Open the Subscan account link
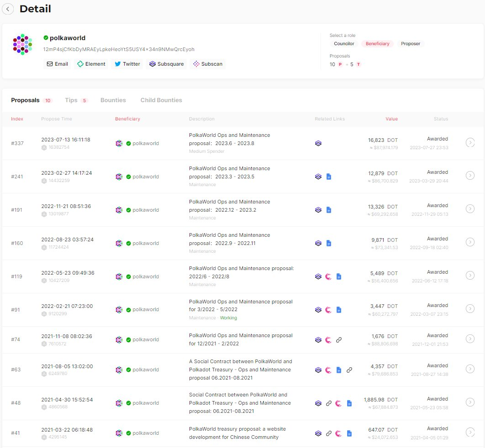The width and height of the screenshot is (485, 448). [x=208, y=64]
